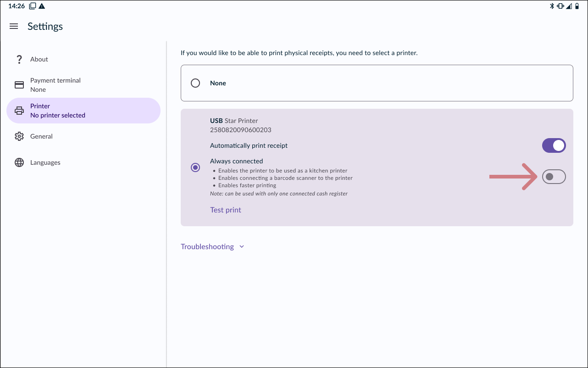588x368 pixels.
Task: Open Payment terminal settings
Action: [x=83, y=85]
